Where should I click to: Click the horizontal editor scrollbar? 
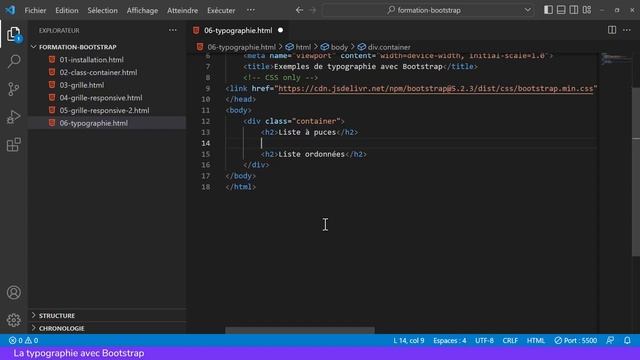(300, 330)
